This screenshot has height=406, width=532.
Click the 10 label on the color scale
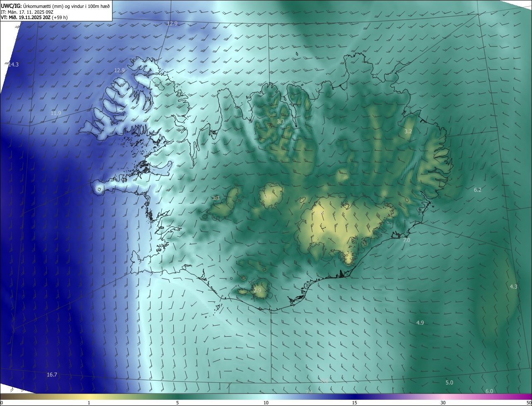266,403
